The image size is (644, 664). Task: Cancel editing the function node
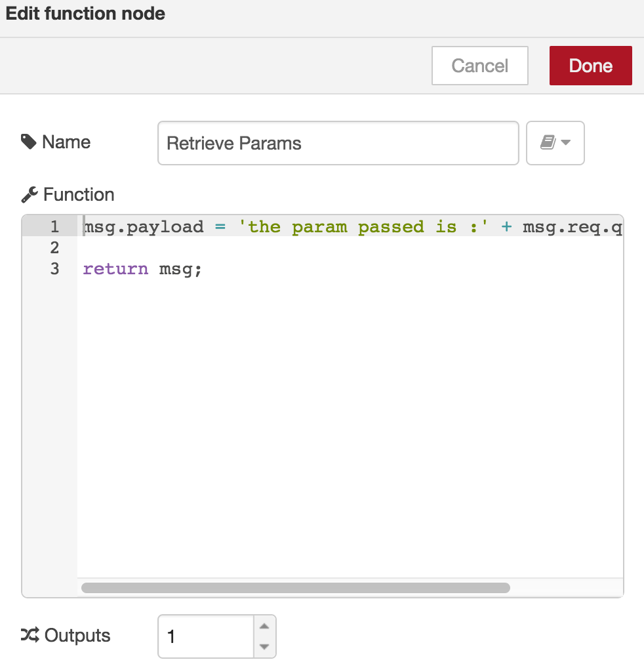pyautogui.click(x=480, y=66)
